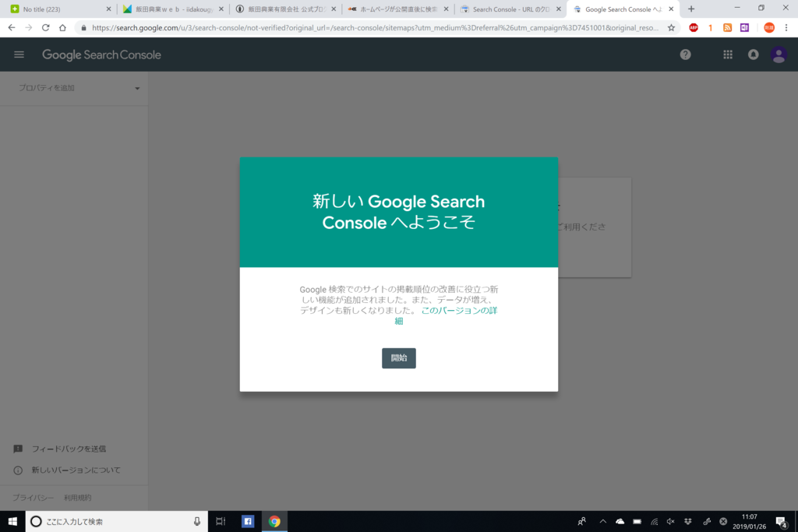Click フィードバックを送信 in the sidebar
The width and height of the screenshot is (798, 532).
pos(69,449)
